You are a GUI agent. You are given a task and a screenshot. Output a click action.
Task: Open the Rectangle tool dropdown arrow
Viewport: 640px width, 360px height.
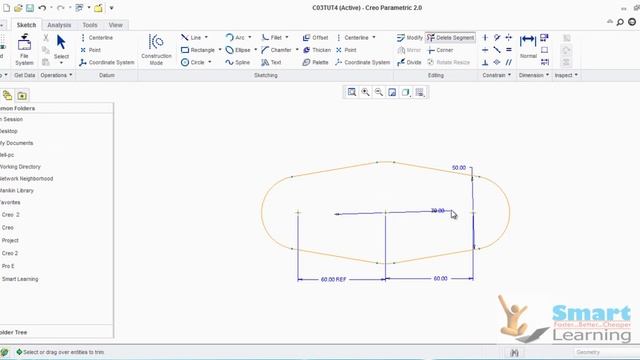(x=220, y=50)
